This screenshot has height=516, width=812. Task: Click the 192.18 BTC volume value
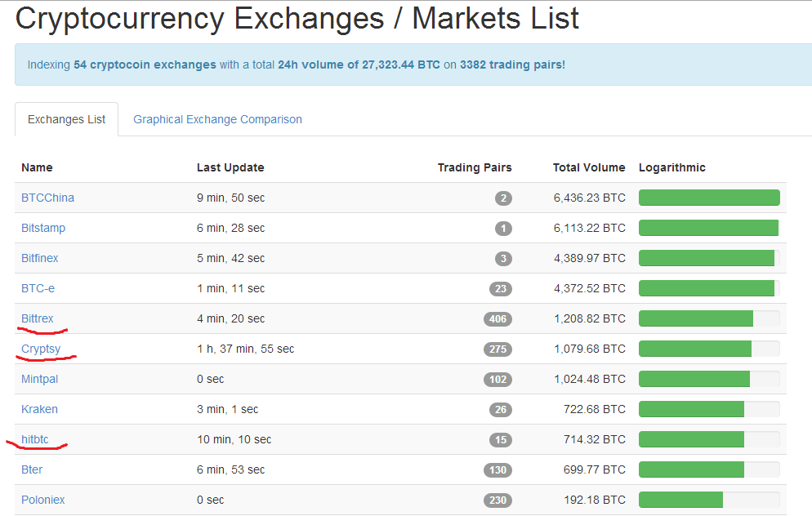pyautogui.click(x=595, y=500)
